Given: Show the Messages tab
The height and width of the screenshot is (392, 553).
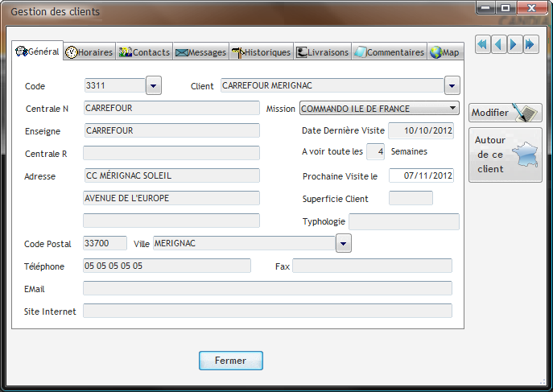Looking at the screenshot, I should (x=201, y=52).
